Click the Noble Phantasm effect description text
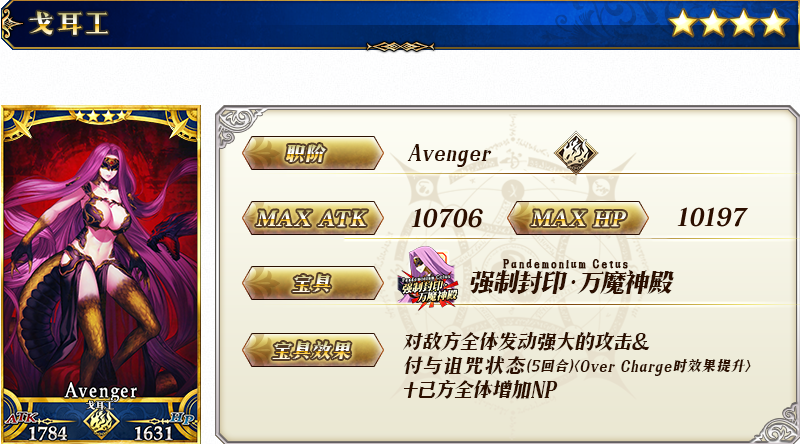 (577, 365)
